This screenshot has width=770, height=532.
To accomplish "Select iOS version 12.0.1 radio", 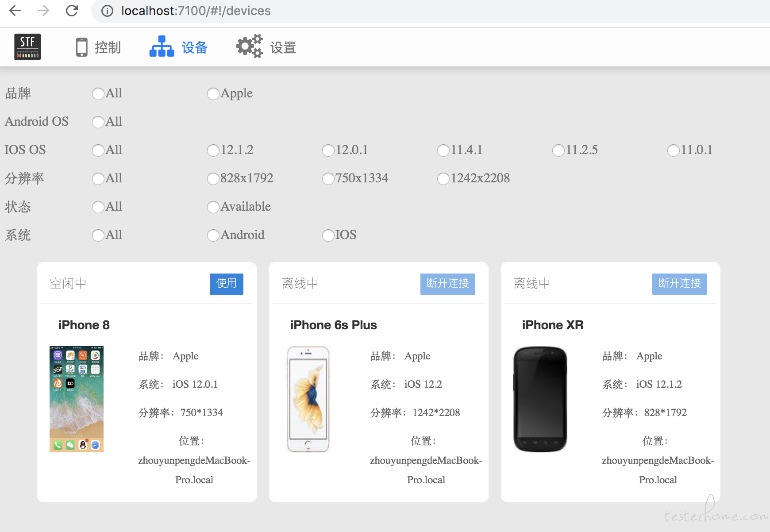I will [328, 150].
